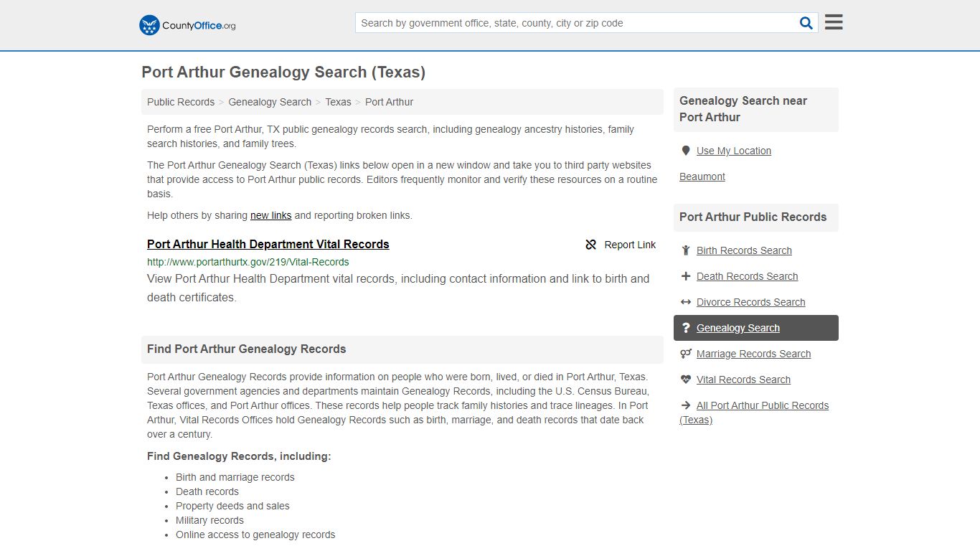The image size is (980, 551).
Task: Open Public Records breadcrumb
Action: click(x=181, y=102)
